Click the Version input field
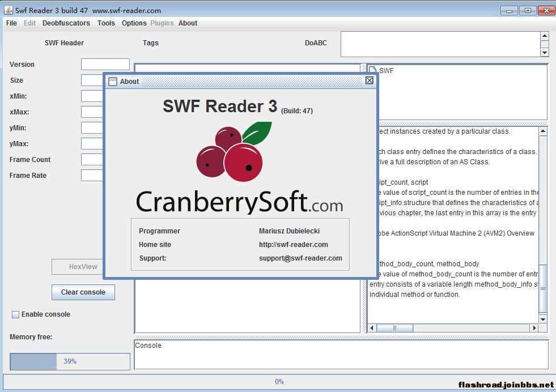This screenshot has width=556, height=392. 105,64
